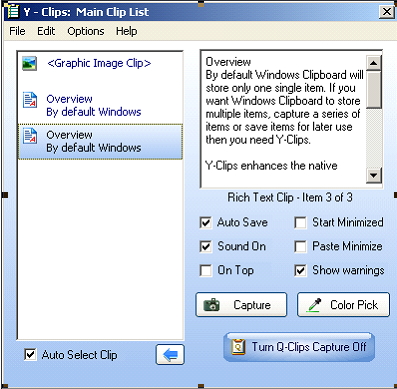Select the highlighted third Overview clip
Screen dimensions: 397x389
click(x=100, y=141)
